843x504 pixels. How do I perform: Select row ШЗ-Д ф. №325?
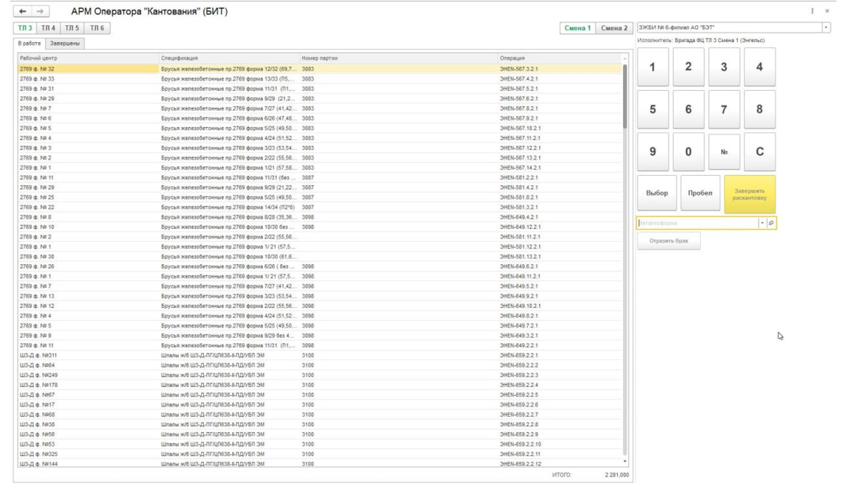pos(320,454)
